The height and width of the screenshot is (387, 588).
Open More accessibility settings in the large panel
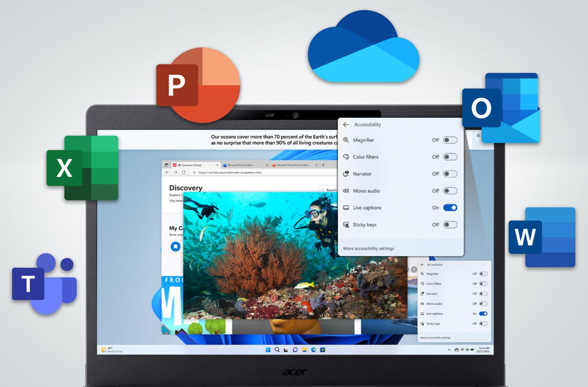pyautogui.click(x=368, y=248)
